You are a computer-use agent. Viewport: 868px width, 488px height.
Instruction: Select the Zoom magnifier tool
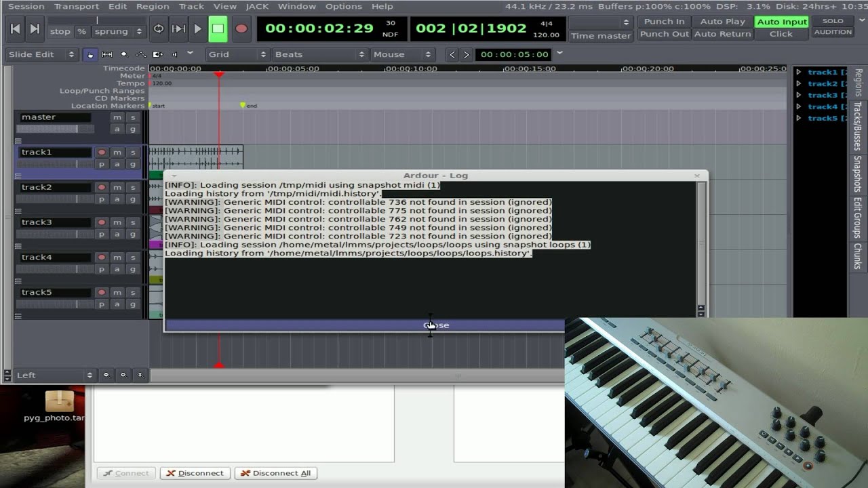pyautogui.click(x=123, y=54)
